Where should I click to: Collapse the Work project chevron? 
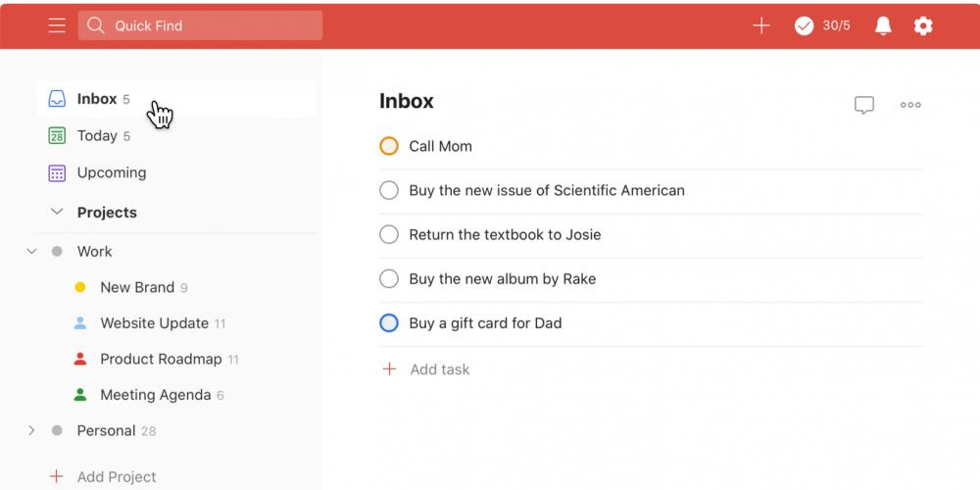pos(31,251)
